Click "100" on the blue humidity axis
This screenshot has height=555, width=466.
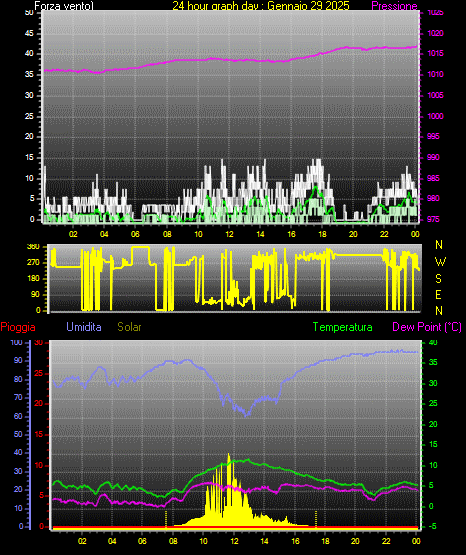[x=16, y=342]
